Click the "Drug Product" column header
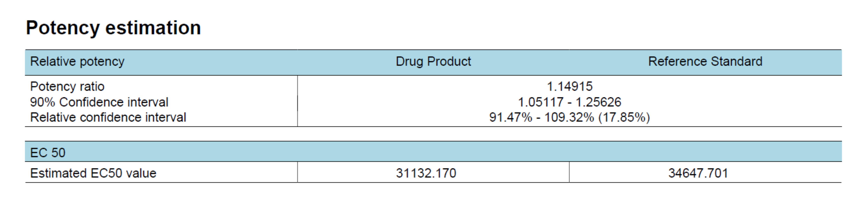Screen dimensions: 868x208 pos(433,61)
